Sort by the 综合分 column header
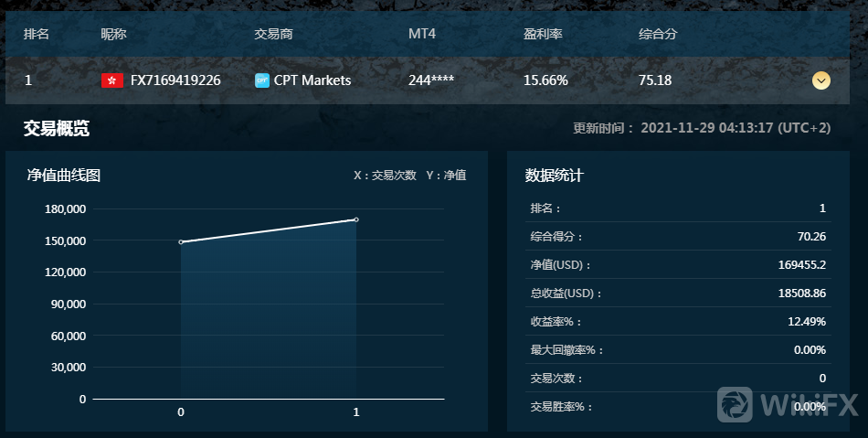 pos(658,34)
